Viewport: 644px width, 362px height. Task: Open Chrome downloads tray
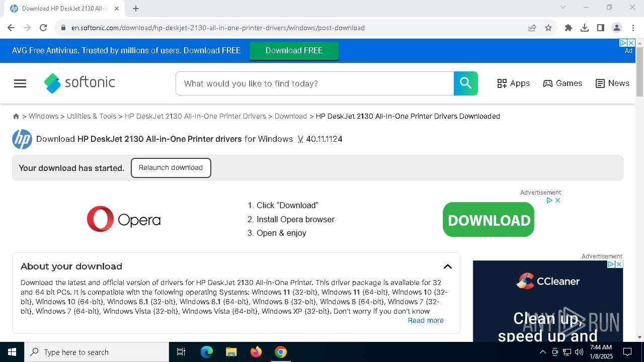coord(585,28)
